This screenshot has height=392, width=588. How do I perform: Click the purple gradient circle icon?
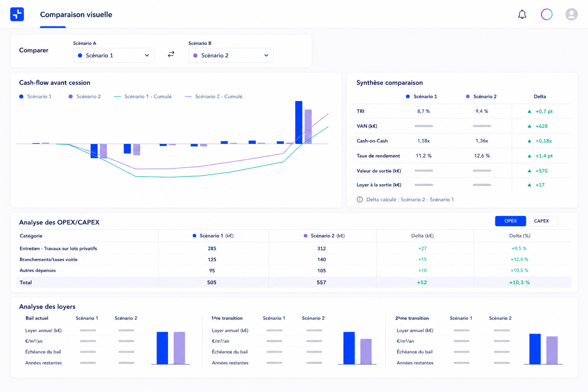click(547, 15)
